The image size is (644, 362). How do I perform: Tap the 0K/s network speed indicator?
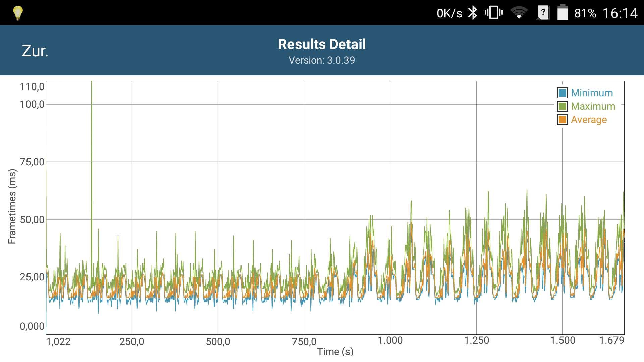click(x=449, y=13)
